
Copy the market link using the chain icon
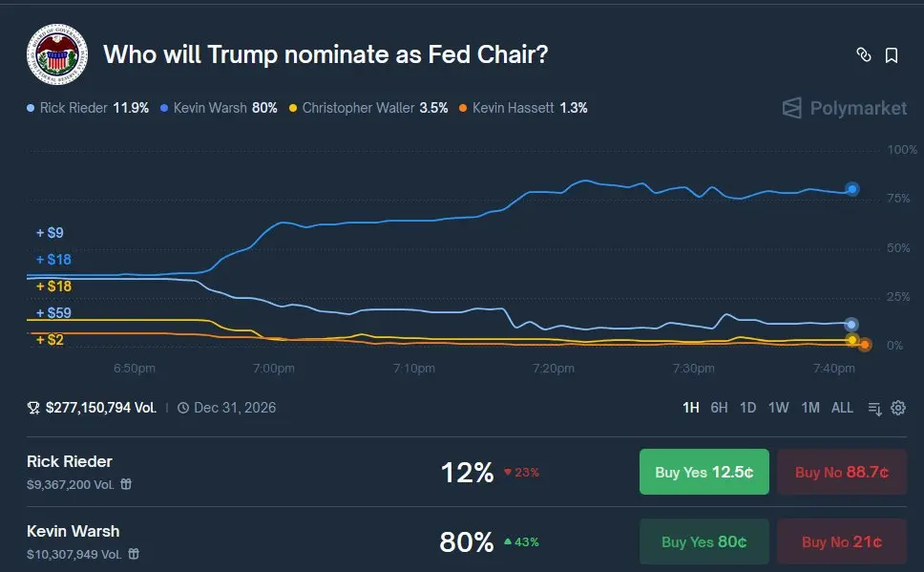864,55
